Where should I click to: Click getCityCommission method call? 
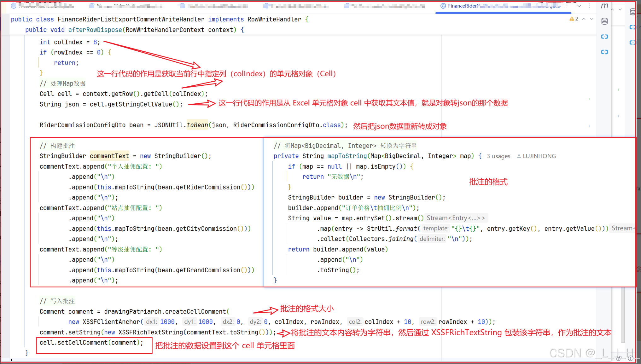click(206, 228)
